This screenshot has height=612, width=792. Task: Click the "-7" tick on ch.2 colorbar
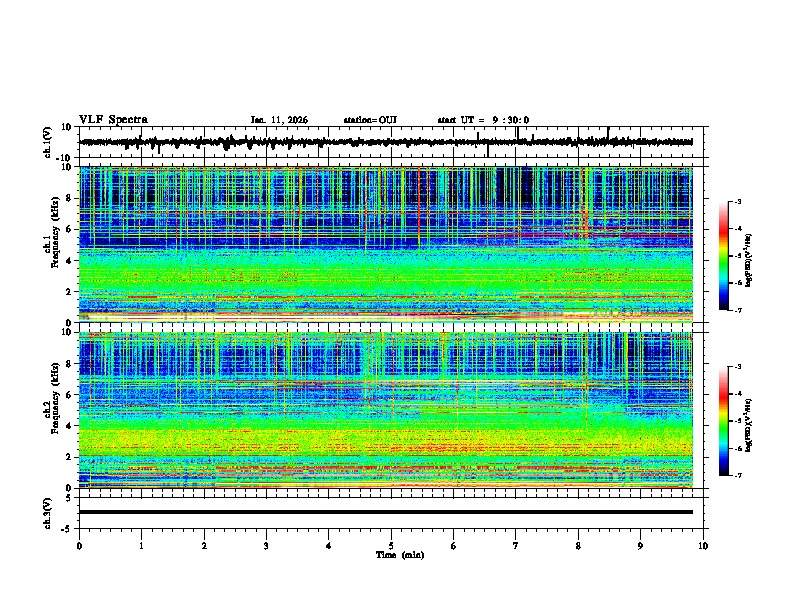737,475
